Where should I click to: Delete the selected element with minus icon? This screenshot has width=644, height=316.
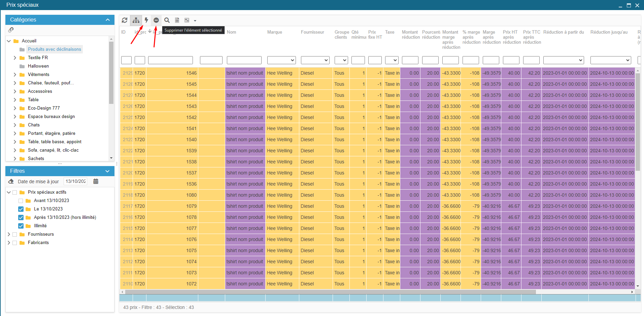point(156,20)
